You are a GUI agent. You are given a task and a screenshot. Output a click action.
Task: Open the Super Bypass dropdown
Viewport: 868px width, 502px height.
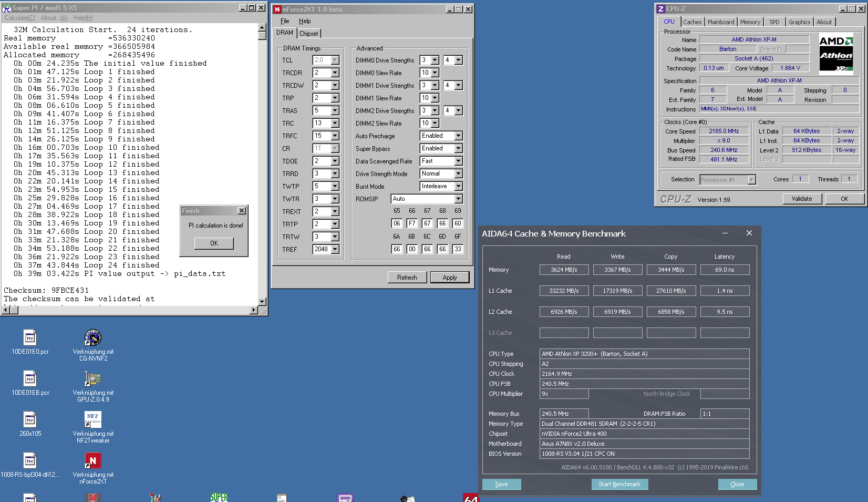(x=459, y=149)
